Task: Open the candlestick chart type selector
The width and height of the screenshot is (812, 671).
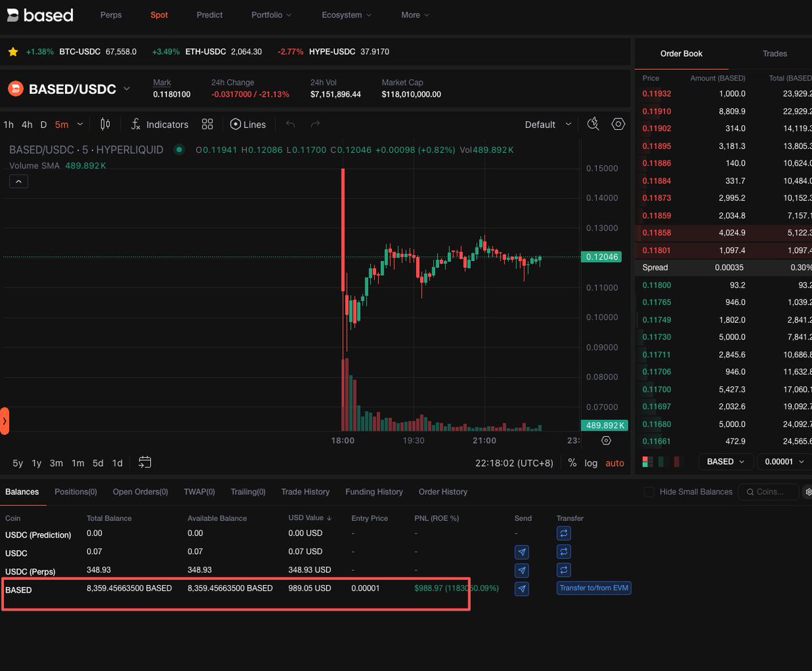Action: click(105, 124)
